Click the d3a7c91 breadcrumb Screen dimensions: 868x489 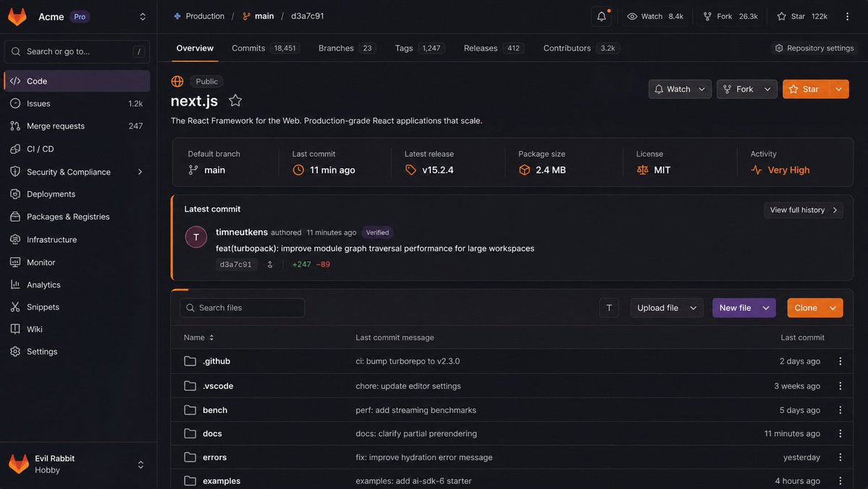tap(307, 16)
